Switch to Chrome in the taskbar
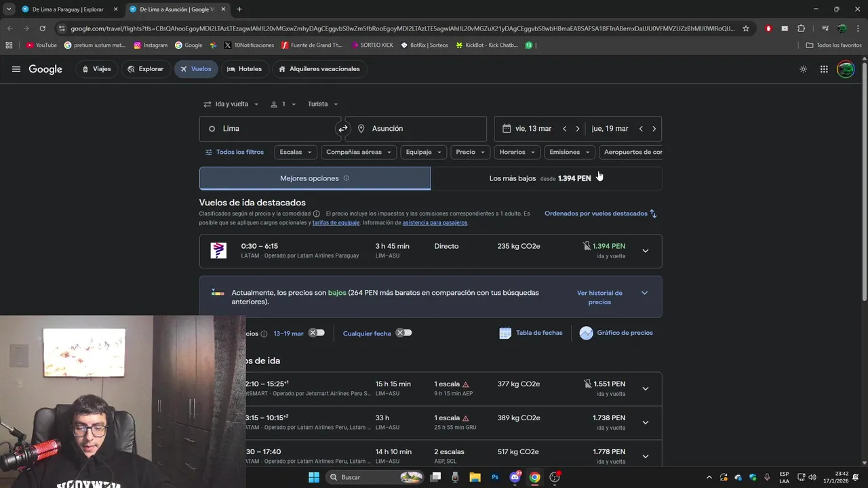Image resolution: width=868 pixels, height=488 pixels. click(x=535, y=477)
